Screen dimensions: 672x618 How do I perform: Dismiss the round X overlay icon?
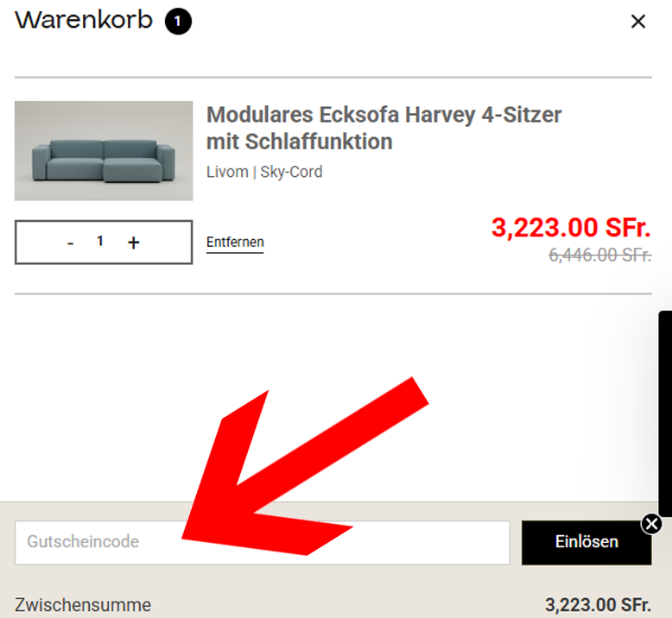(x=651, y=524)
